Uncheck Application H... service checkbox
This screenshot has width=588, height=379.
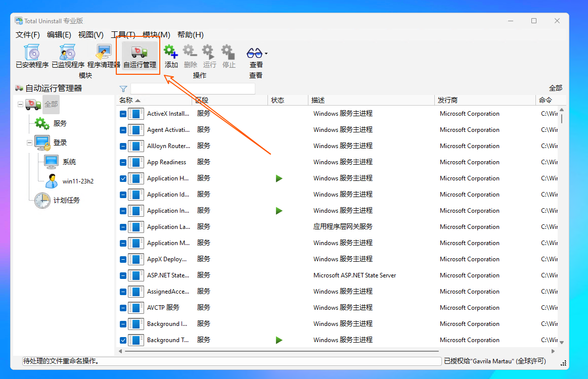click(123, 178)
